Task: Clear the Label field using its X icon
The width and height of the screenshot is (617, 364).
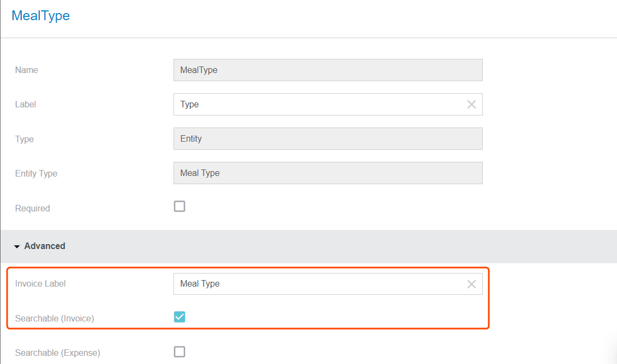Action: tap(471, 105)
